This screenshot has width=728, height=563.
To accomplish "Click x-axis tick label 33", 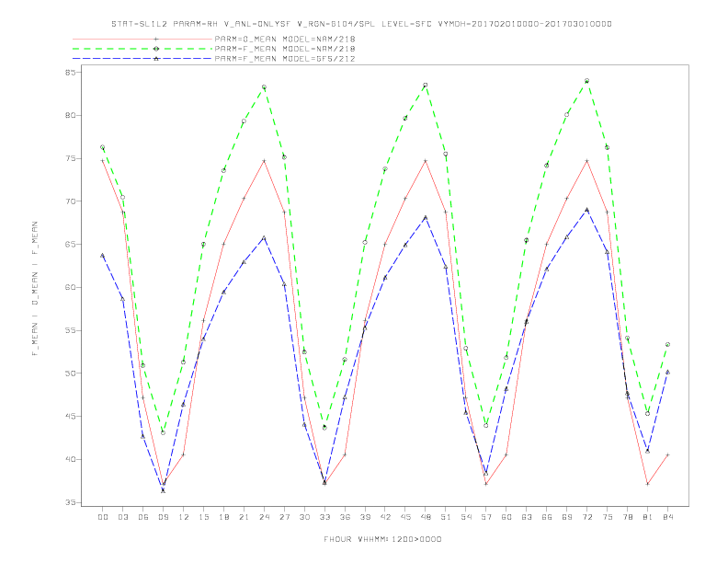I will point(324,517).
